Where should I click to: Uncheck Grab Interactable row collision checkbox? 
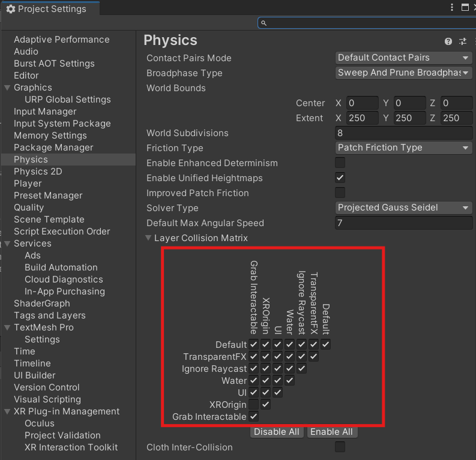coord(253,416)
